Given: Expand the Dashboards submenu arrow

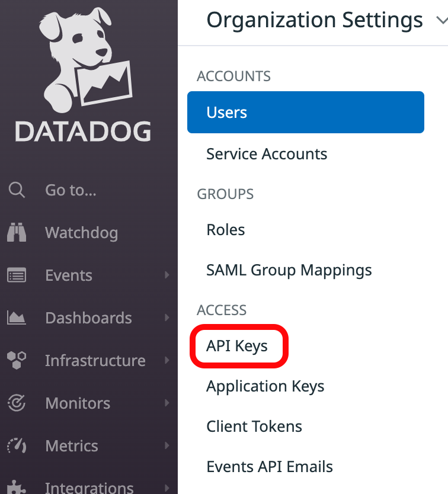Looking at the screenshot, I should [x=167, y=318].
